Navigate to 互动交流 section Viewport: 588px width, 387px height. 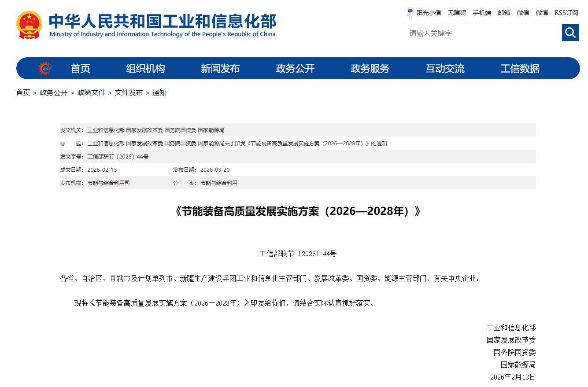pyautogui.click(x=445, y=69)
